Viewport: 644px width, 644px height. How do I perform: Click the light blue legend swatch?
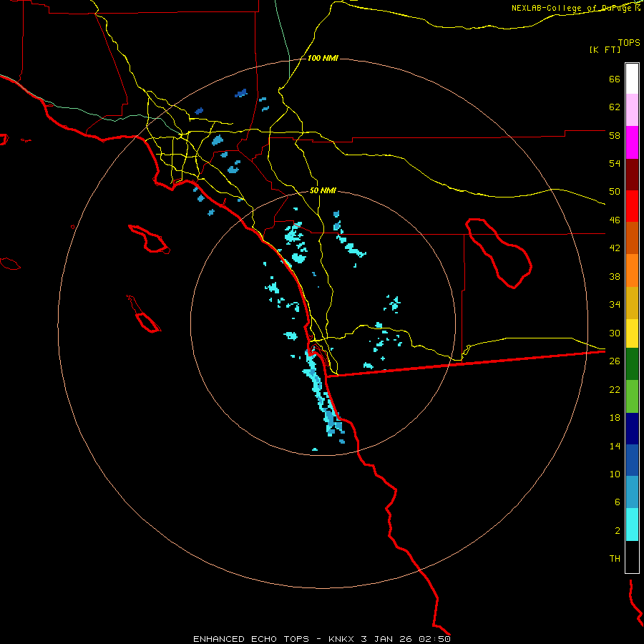click(x=632, y=492)
